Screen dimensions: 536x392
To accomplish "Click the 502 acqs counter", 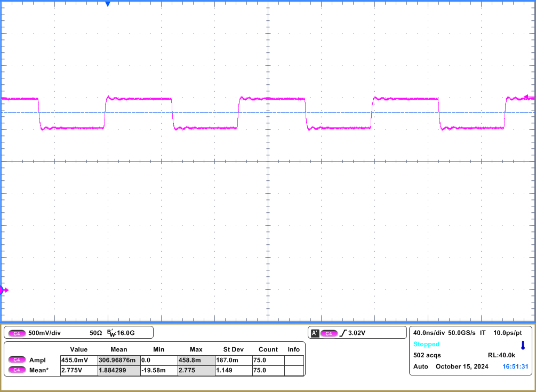I will pos(427,355).
